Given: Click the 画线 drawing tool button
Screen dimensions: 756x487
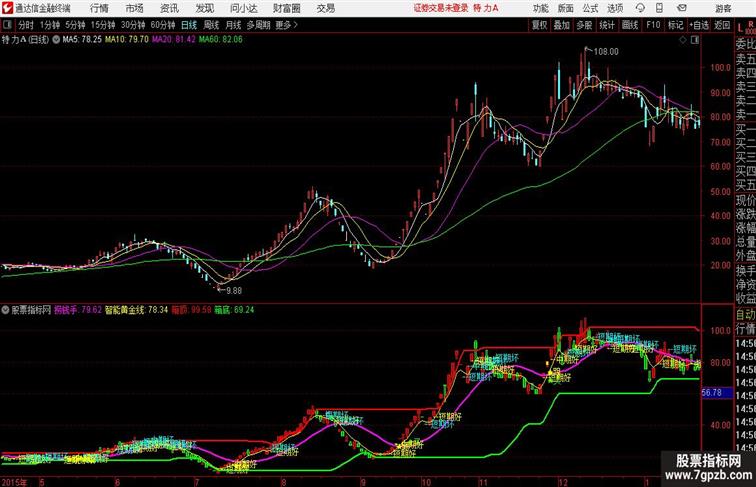Looking at the screenshot, I should click(x=630, y=25).
